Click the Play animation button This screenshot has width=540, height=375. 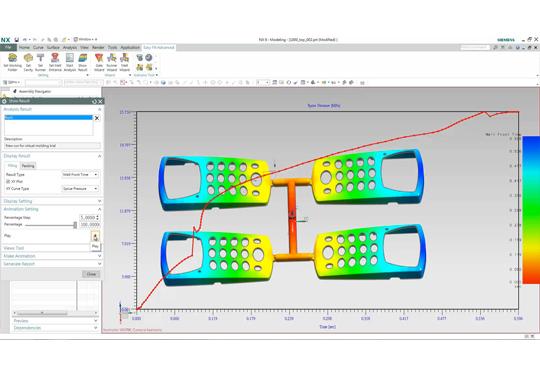click(x=95, y=237)
